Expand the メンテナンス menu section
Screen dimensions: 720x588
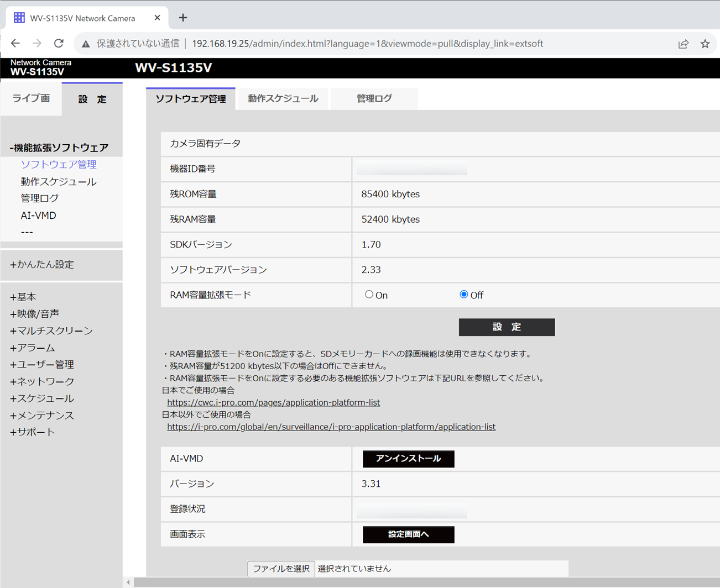[x=42, y=416]
